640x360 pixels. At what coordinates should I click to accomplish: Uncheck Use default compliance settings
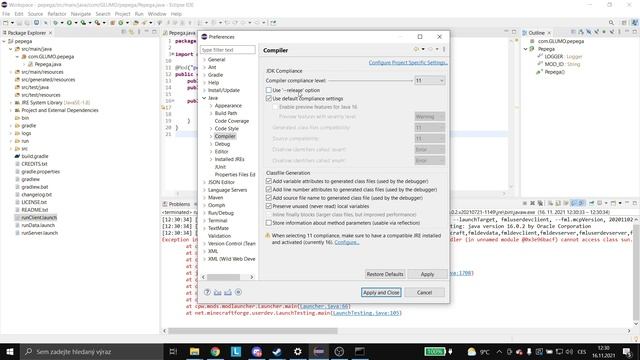click(x=269, y=98)
